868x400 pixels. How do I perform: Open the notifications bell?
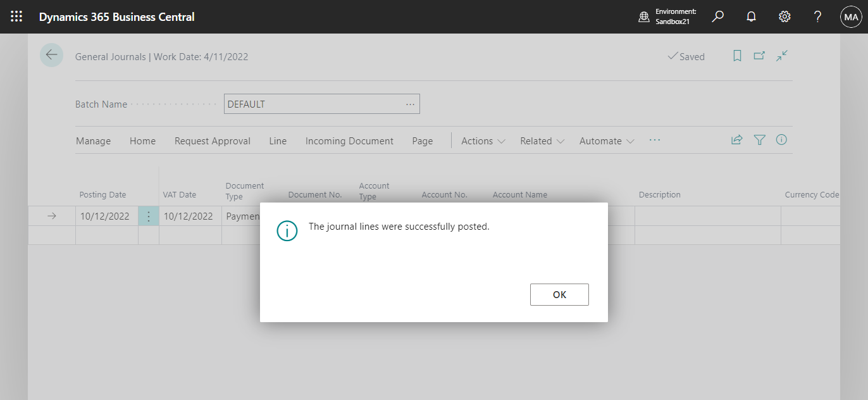coord(751,16)
